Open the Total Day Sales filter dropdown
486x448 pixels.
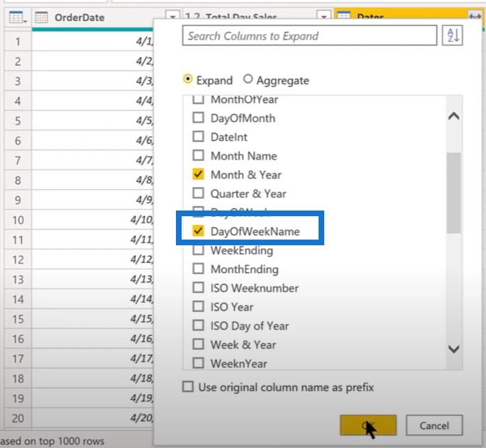tap(324, 17)
